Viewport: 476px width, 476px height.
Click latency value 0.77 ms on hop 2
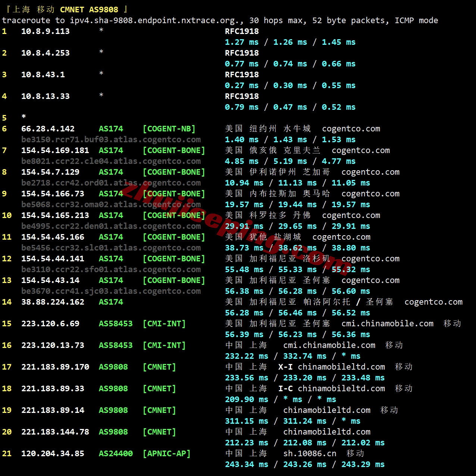tap(242, 64)
